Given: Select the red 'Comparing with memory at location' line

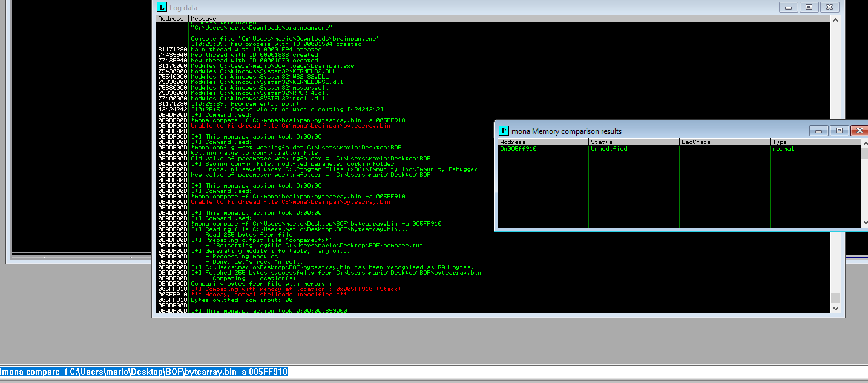Looking at the screenshot, I should click(x=296, y=289).
